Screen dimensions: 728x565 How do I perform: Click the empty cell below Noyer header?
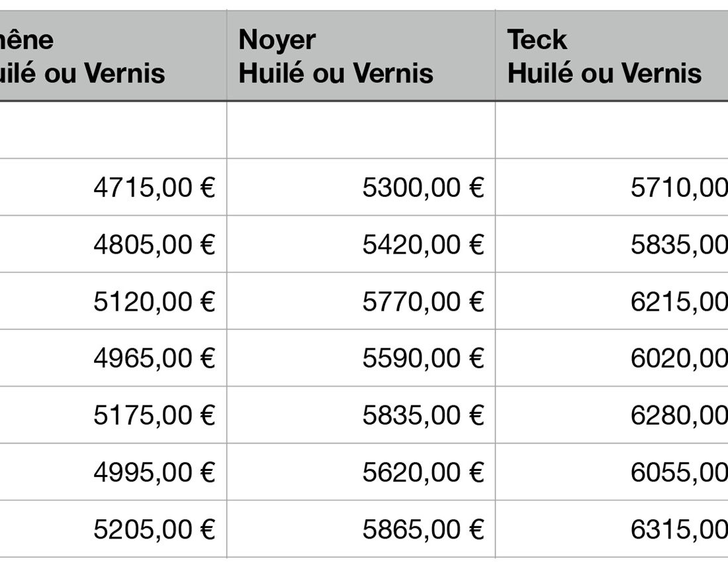click(361, 130)
